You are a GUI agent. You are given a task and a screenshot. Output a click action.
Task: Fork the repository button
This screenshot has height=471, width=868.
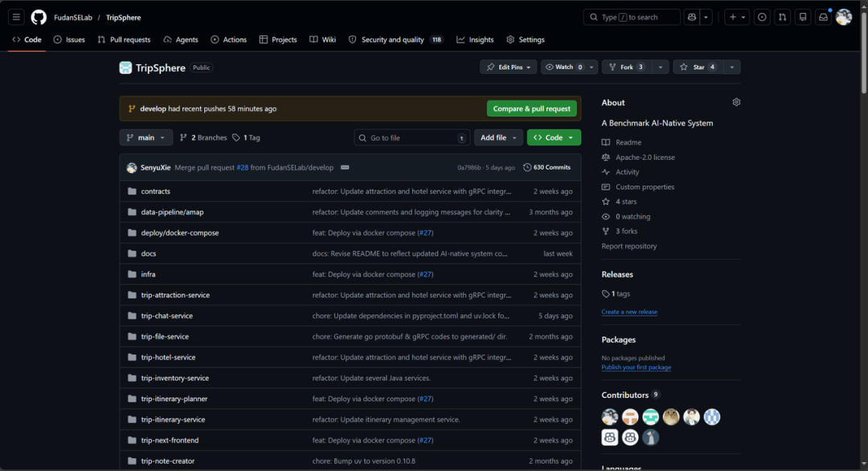point(627,67)
